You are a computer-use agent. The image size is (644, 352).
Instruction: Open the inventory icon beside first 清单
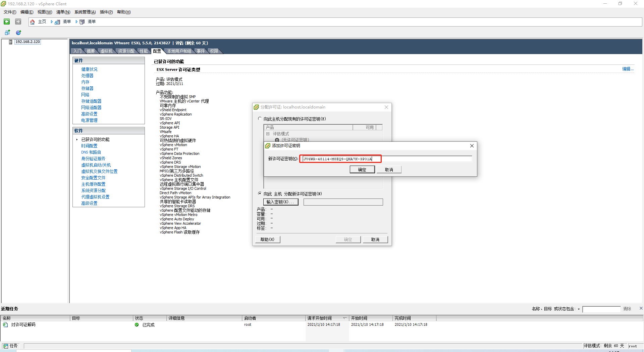coord(57,22)
